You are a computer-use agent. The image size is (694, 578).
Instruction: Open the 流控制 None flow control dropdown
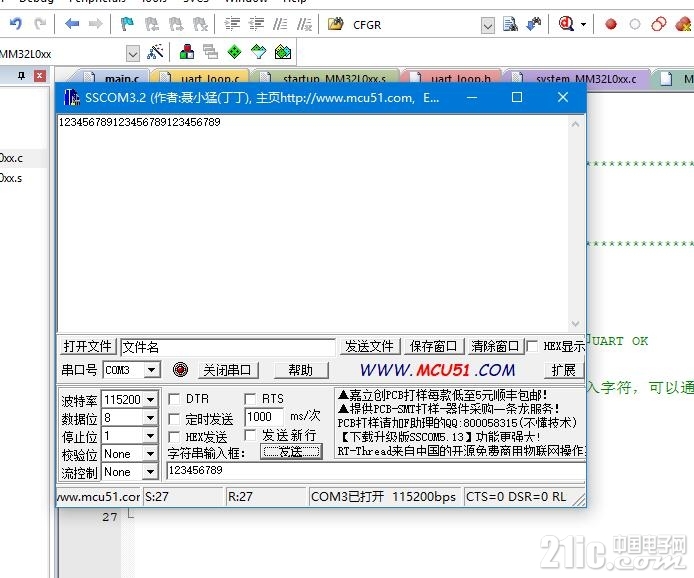pyautogui.click(x=150, y=472)
